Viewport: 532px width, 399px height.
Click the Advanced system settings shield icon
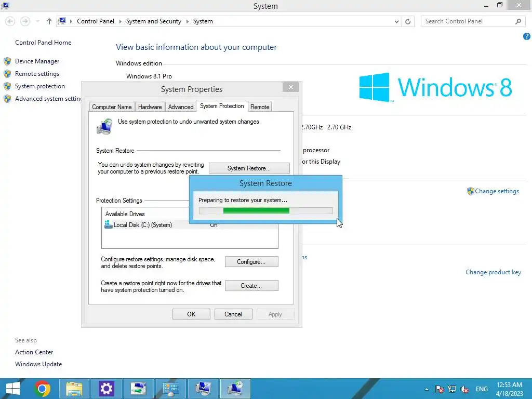click(x=7, y=99)
